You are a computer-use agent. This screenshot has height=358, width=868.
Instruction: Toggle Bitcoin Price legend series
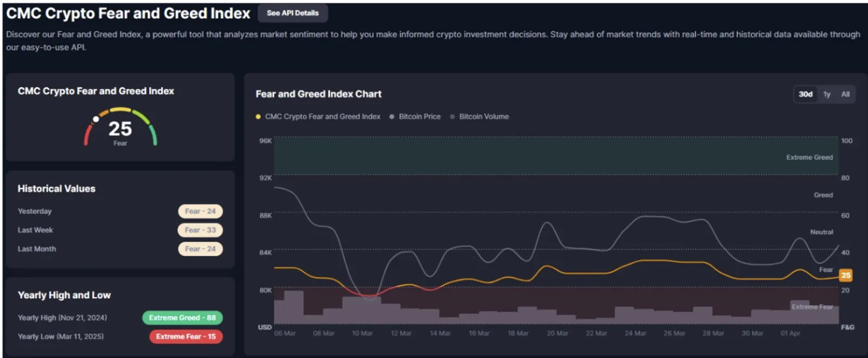click(415, 117)
